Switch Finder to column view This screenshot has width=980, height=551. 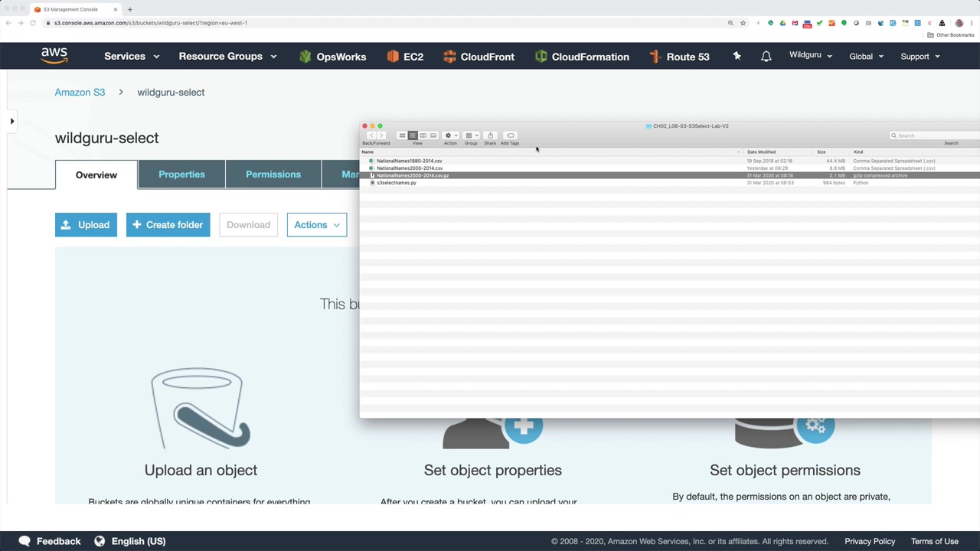(423, 135)
